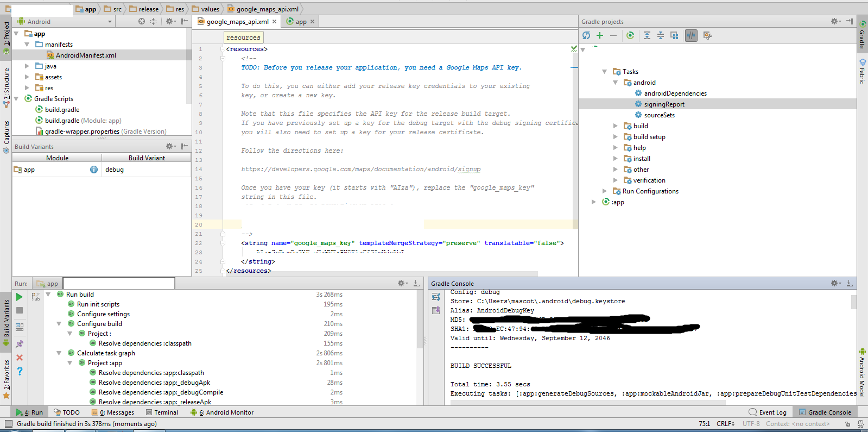Select build.gradle (Module: app) file
This screenshot has width=868, height=432.
[83, 121]
